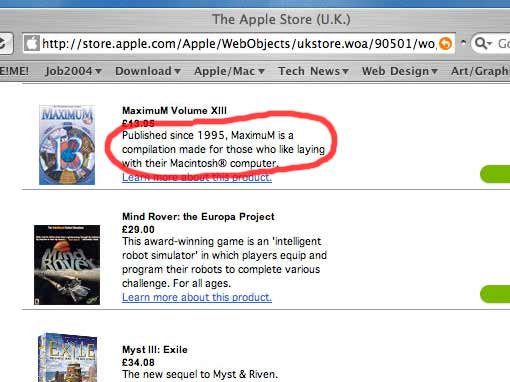
Task: Click Learn more link under Mind Rover
Action: 197,297
